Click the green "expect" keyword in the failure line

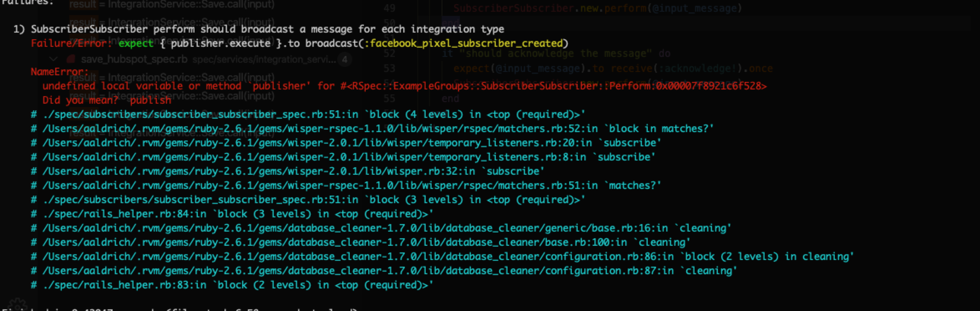click(x=136, y=43)
